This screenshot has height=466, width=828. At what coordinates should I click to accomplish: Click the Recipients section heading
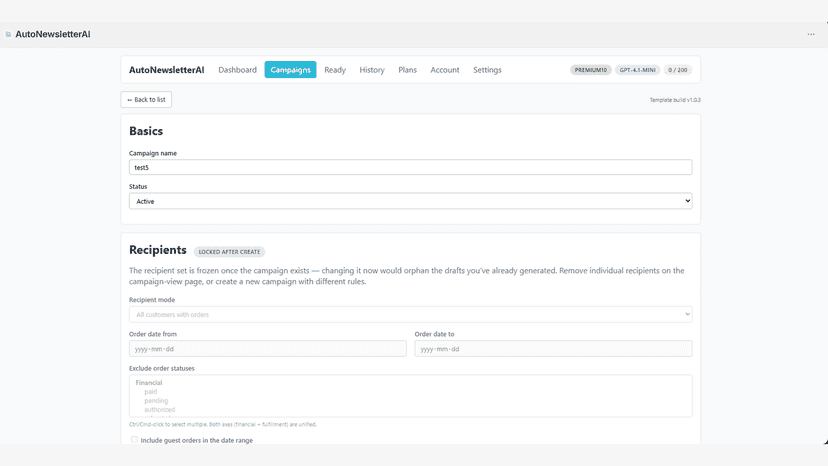157,250
